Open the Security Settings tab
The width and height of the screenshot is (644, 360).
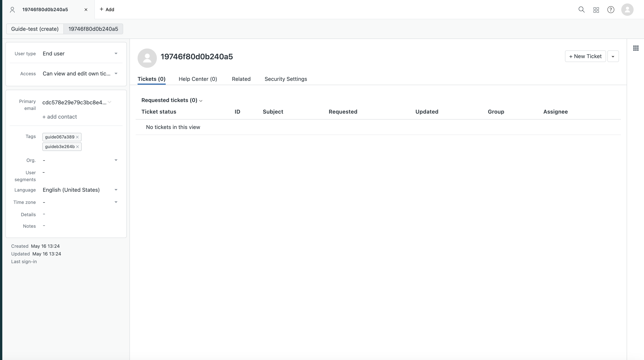click(286, 79)
